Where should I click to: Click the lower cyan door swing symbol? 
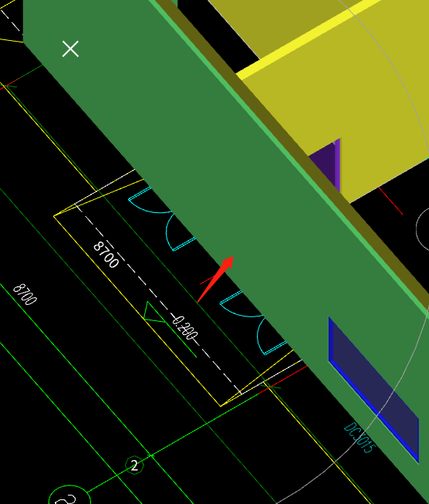254,323
